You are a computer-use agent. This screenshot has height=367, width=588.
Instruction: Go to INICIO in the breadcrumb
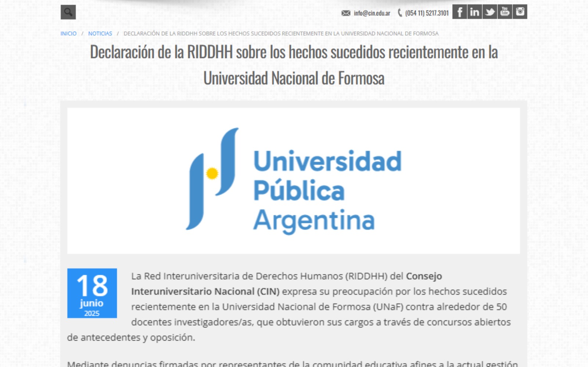(x=68, y=33)
